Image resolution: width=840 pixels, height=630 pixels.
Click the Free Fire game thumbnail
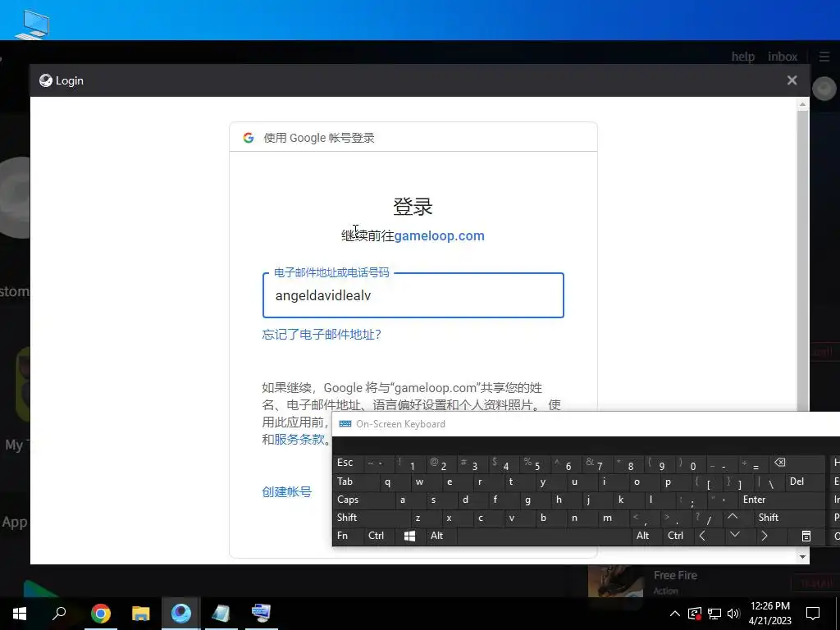[616, 582]
